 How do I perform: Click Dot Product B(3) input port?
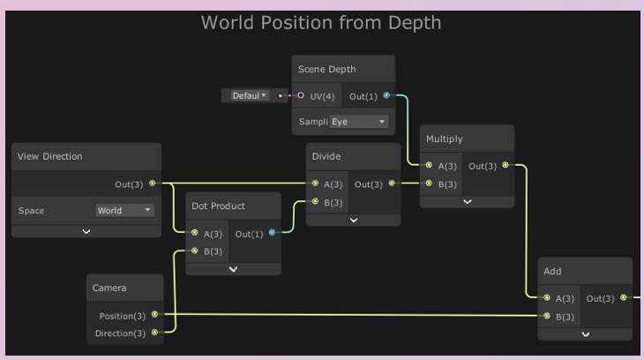click(x=195, y=251)
